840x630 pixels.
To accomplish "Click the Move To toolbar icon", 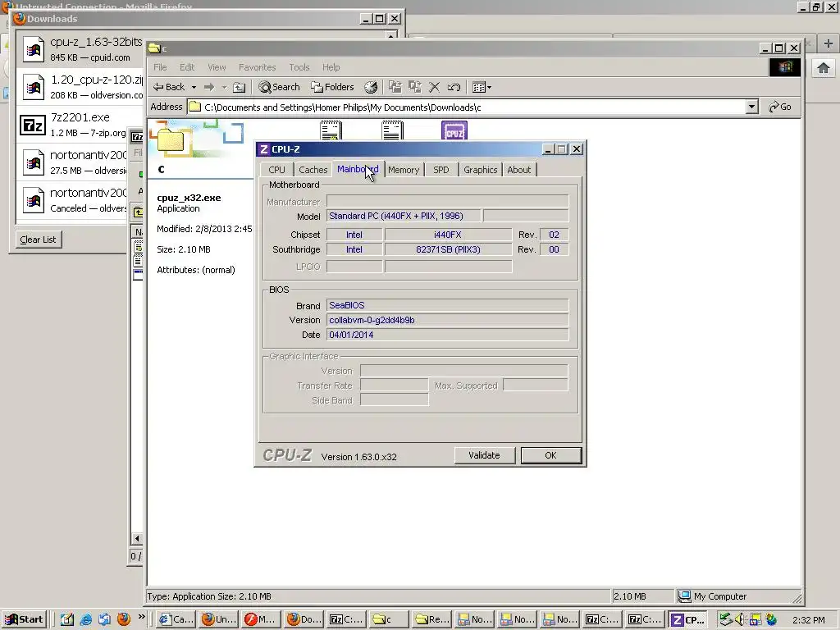I will pos(395,87).
